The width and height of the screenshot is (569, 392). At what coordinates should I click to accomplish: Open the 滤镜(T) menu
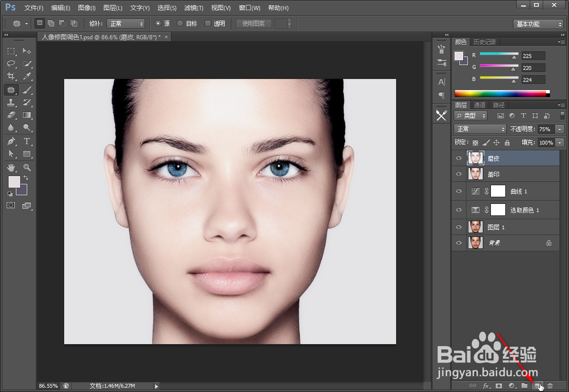pyautogui.click(x=194, y=8)
